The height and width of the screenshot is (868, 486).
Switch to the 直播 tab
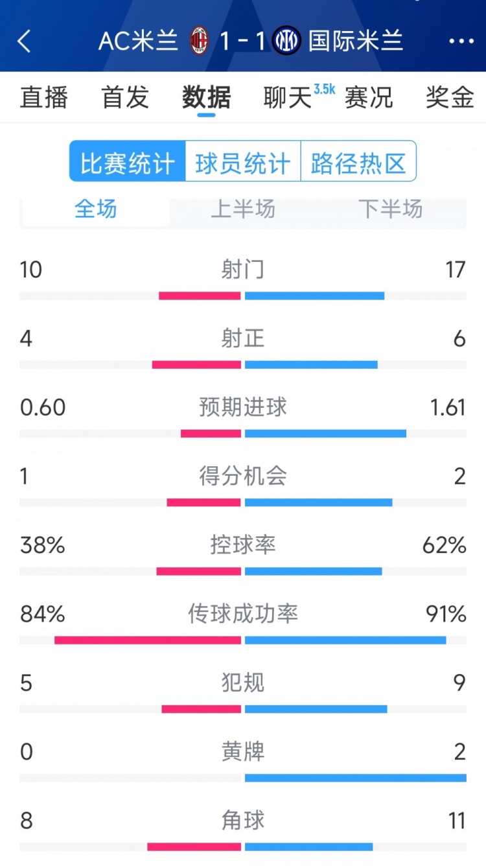click(x=44, y=97)
